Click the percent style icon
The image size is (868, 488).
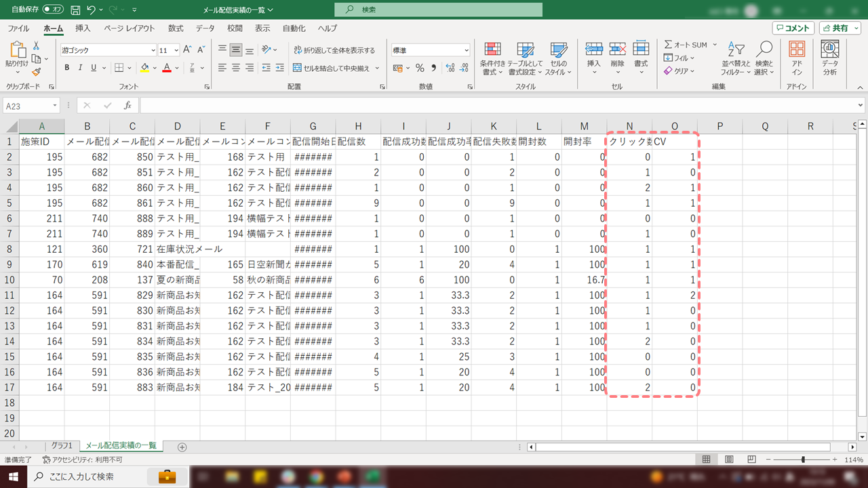pyautogui.click(x=420, y=68)
